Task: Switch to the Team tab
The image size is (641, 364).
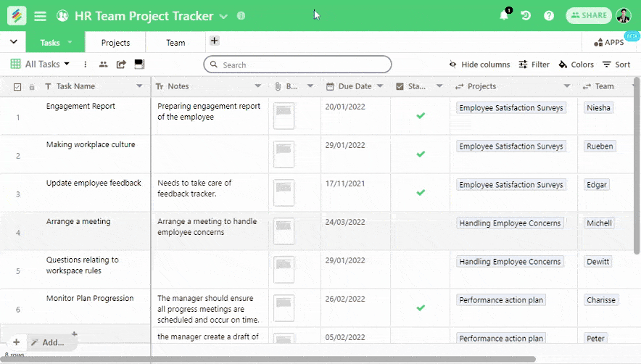Action: pyautogui.click(x=175, y=43)
